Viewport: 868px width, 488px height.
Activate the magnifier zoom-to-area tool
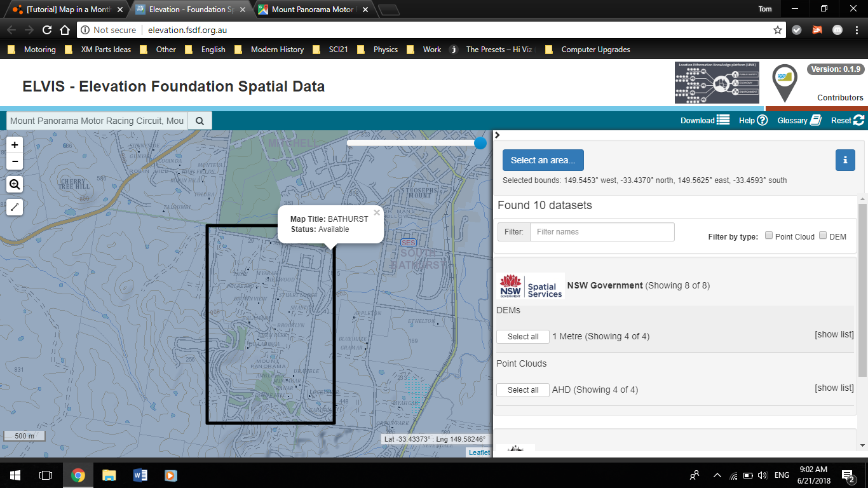click(15, 185)
